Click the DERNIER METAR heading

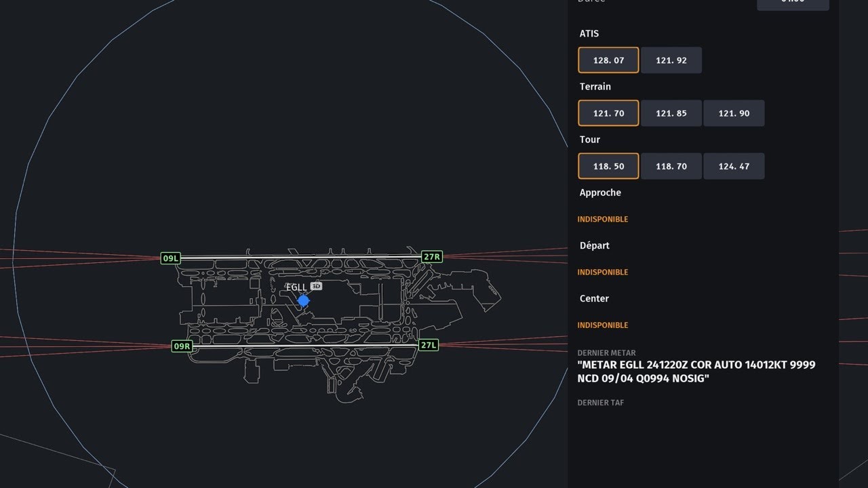606,353
